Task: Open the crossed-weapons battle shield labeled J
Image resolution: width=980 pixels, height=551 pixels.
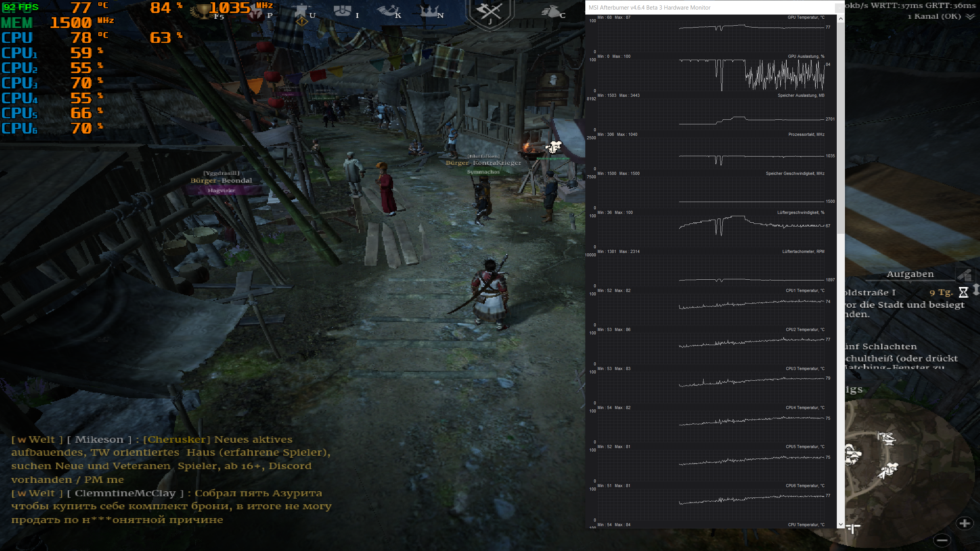Action: pyautogui.click(x=490, y=12)
